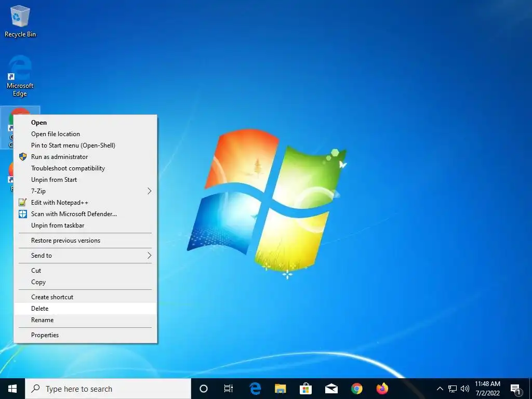Click the 'Type here to search' box
This screenshot has height=399, width=532.
point(108,389)
